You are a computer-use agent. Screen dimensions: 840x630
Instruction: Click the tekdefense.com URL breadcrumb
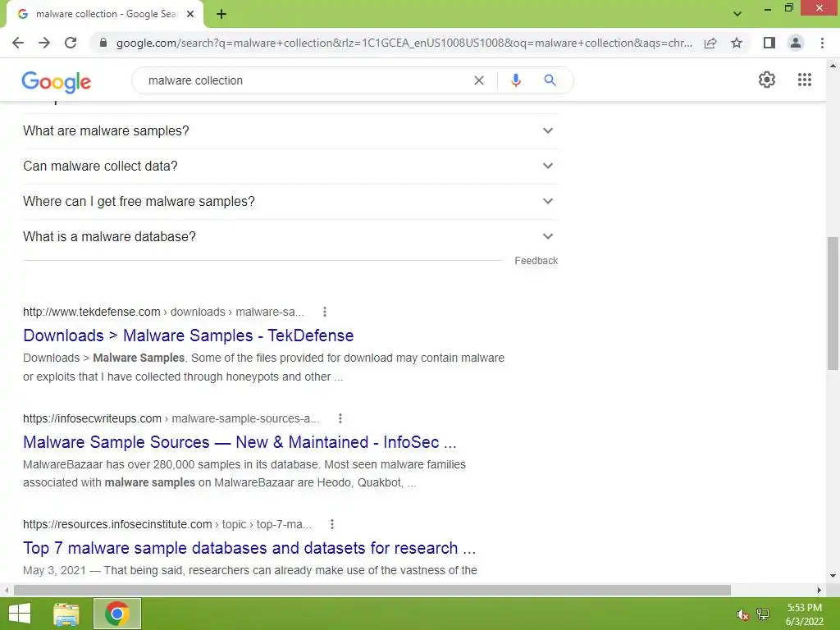click(x=163, y=312)
